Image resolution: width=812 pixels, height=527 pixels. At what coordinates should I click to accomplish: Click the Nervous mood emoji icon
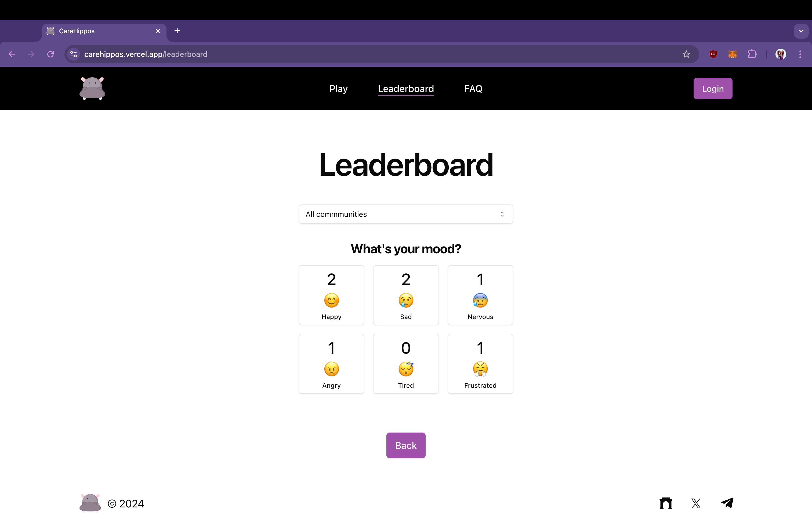coord(481,300)
